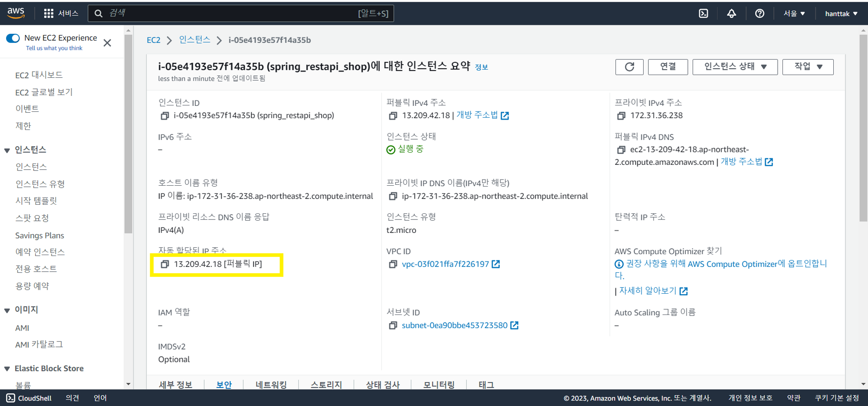Viewport: 868px width, 406px height.
Task: Open 인스턴스 유형 in sidebar
Action: click(40, 184)
